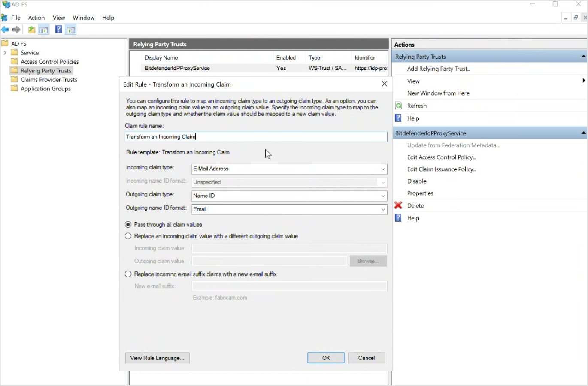This screenshot has height=386, width=588.
Task: Click Update from Federation Metadata action
Action: 453,145
